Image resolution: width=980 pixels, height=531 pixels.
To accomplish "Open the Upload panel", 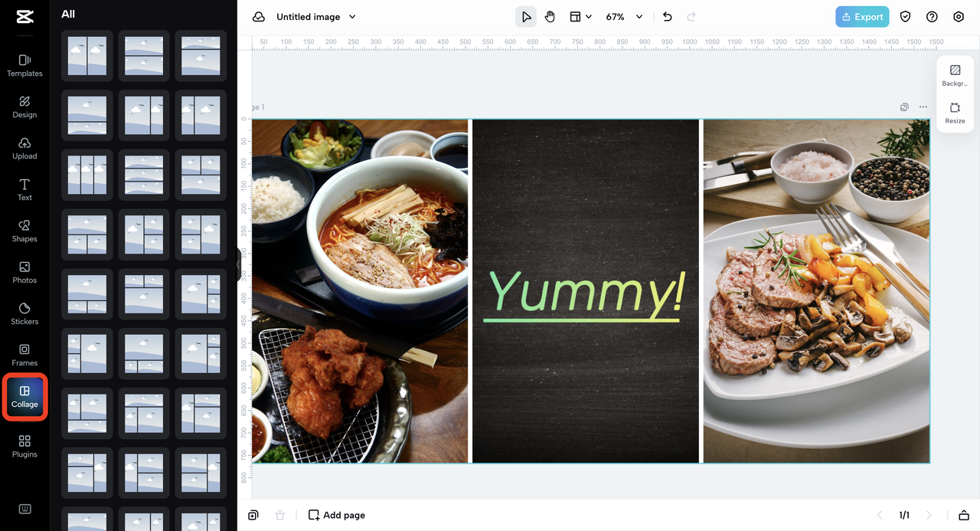I will (x=24, y=148).
